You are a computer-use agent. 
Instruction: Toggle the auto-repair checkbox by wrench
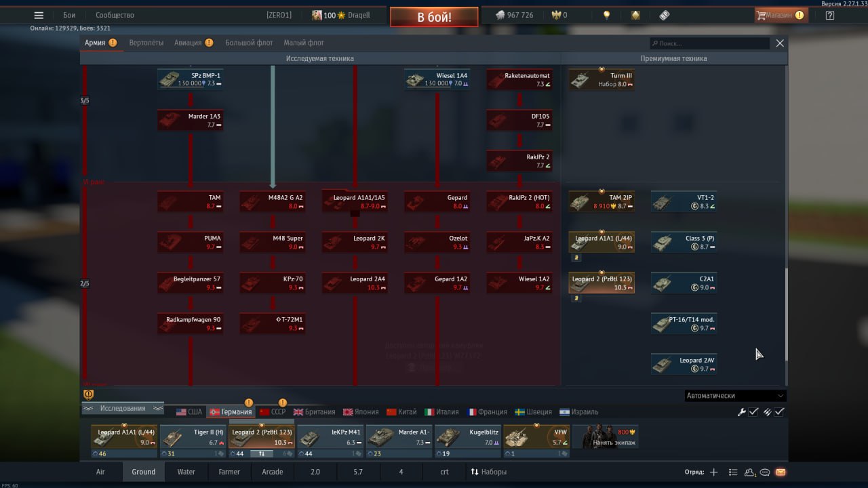pyautogui.click(x=753, y=411)
